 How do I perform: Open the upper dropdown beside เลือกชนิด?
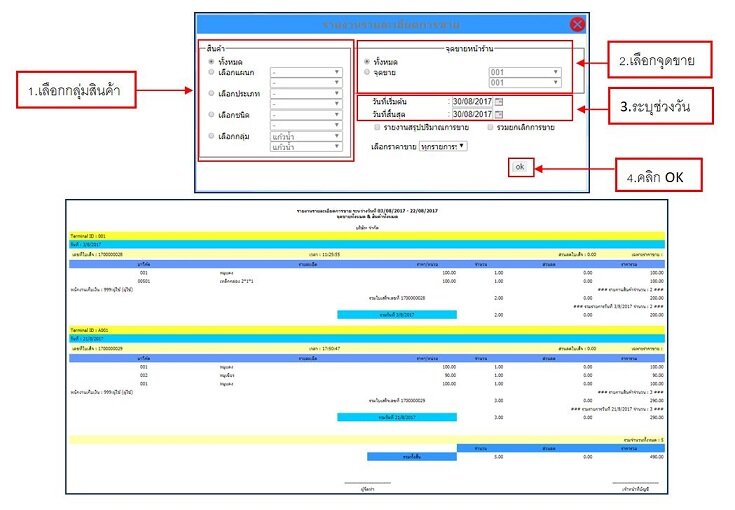(x=306, y=115)
